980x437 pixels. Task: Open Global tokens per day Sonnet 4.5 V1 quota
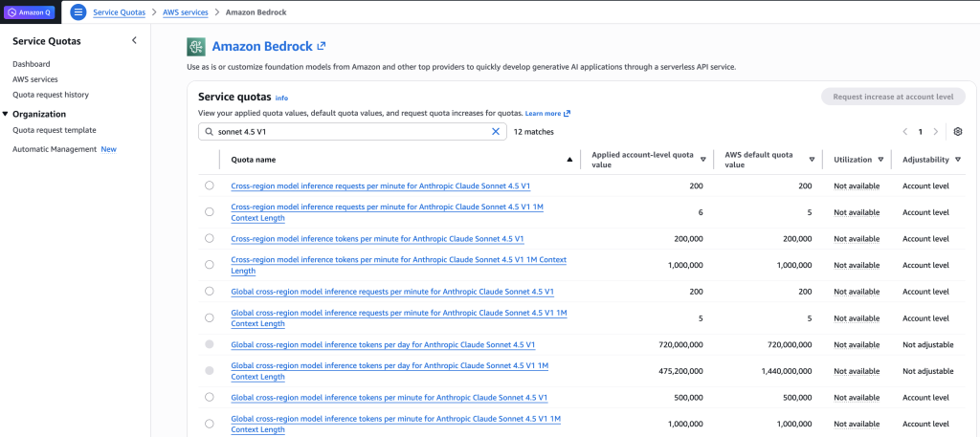click(x=383, y=344)
